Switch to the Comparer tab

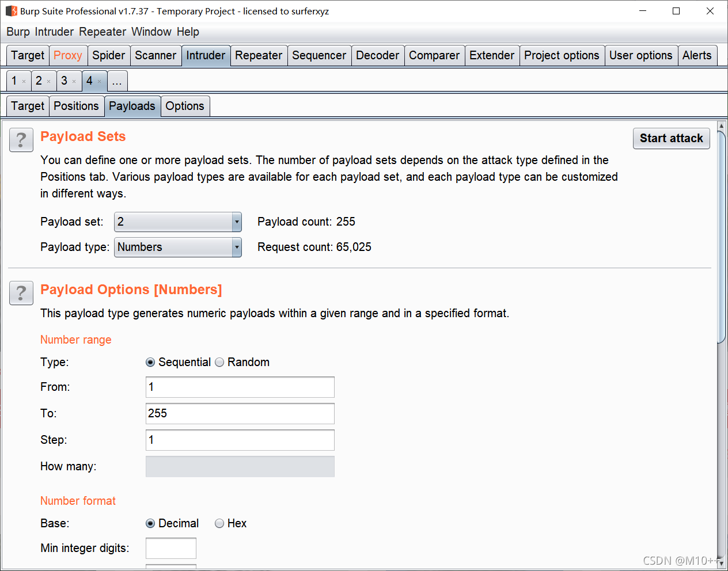click(434, 55)
